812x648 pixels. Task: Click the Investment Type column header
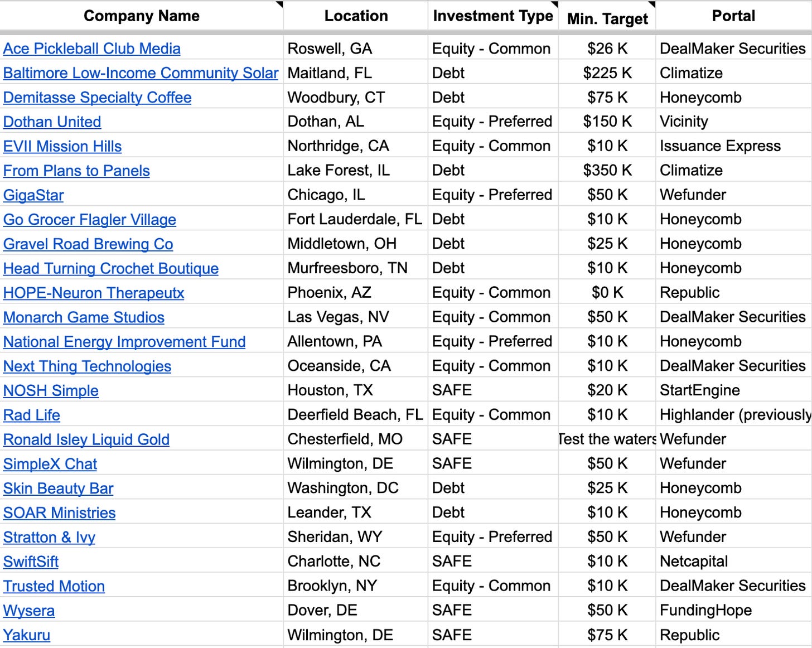[x=493, y=16]
